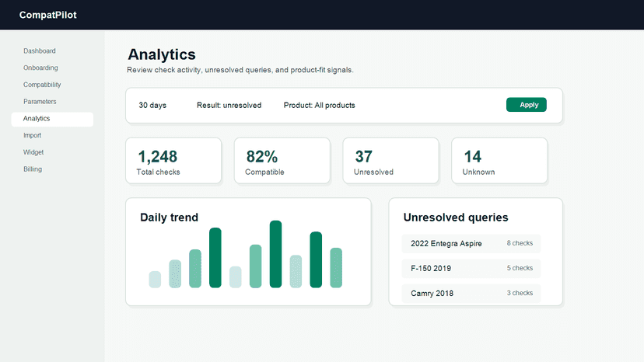Open the 2022 Entegra Aspire query row
Image resolution: width=644 pixels, height=362 pixels.
point(471,243)
